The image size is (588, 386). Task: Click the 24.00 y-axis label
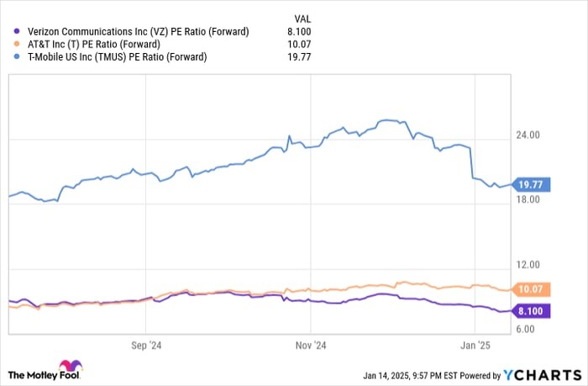point(528,135)
